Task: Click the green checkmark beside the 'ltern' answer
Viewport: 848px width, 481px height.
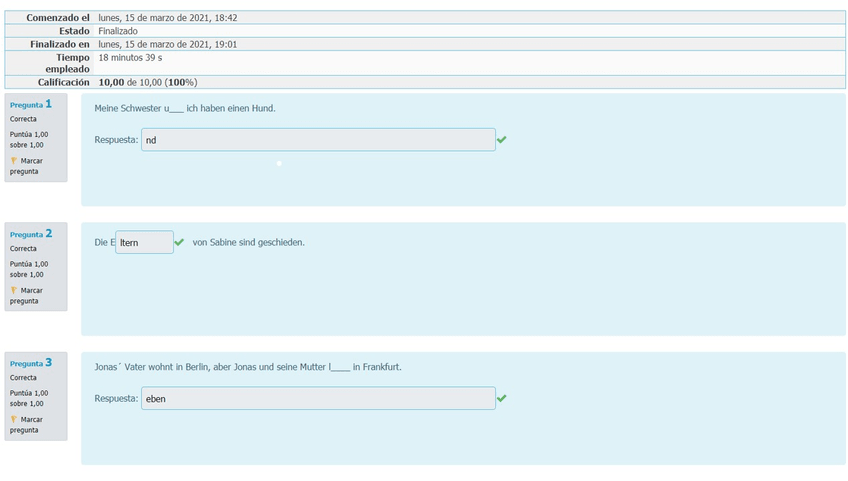Action: (179, 242)
